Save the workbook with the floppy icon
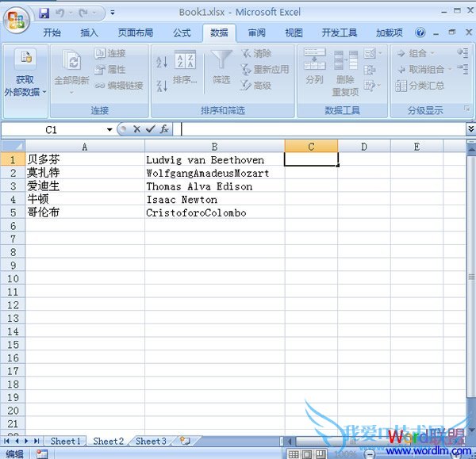Image resolution: width=476 pixels, height=459 pixels. point(44,13)
